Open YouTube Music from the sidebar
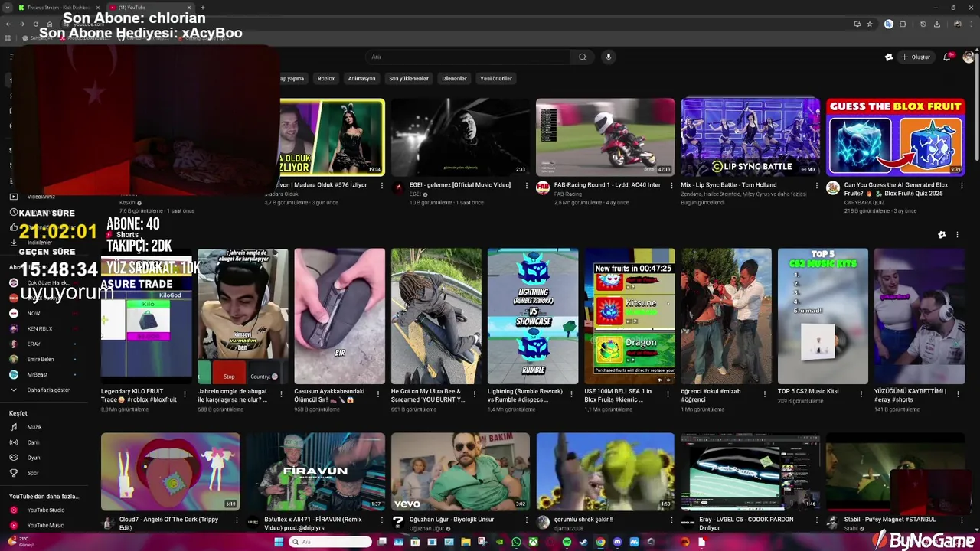 pos(45,525)
